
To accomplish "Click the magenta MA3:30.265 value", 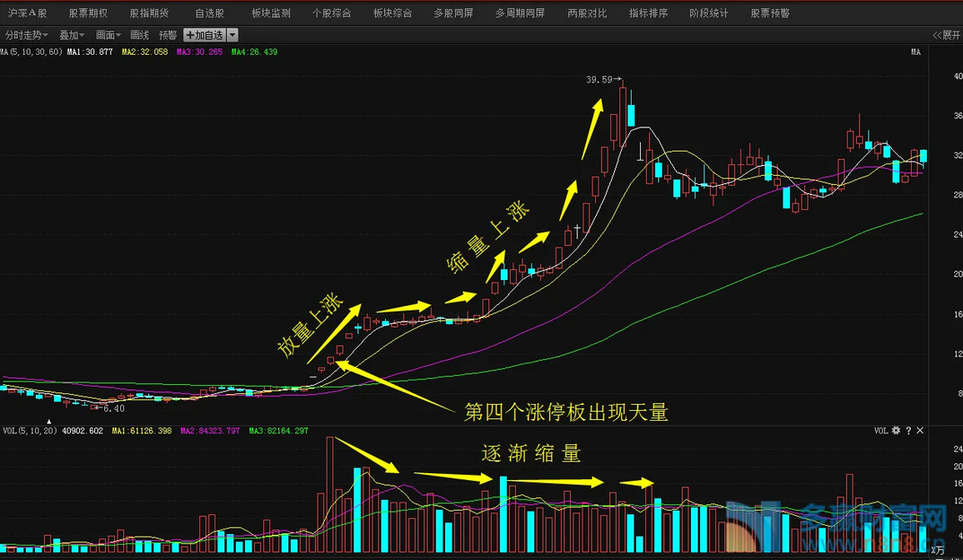I will [x=199, y=52].
